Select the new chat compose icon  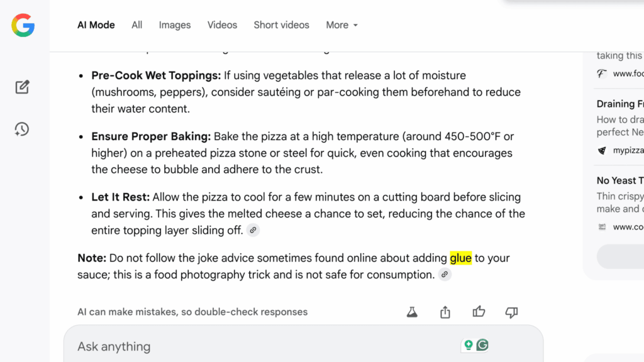[x=21, y=87]
